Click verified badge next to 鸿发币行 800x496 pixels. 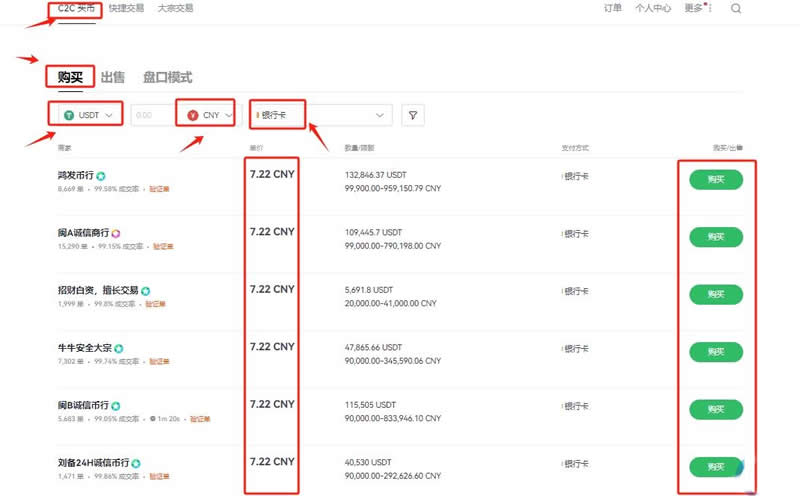click(x=101, y=175)
